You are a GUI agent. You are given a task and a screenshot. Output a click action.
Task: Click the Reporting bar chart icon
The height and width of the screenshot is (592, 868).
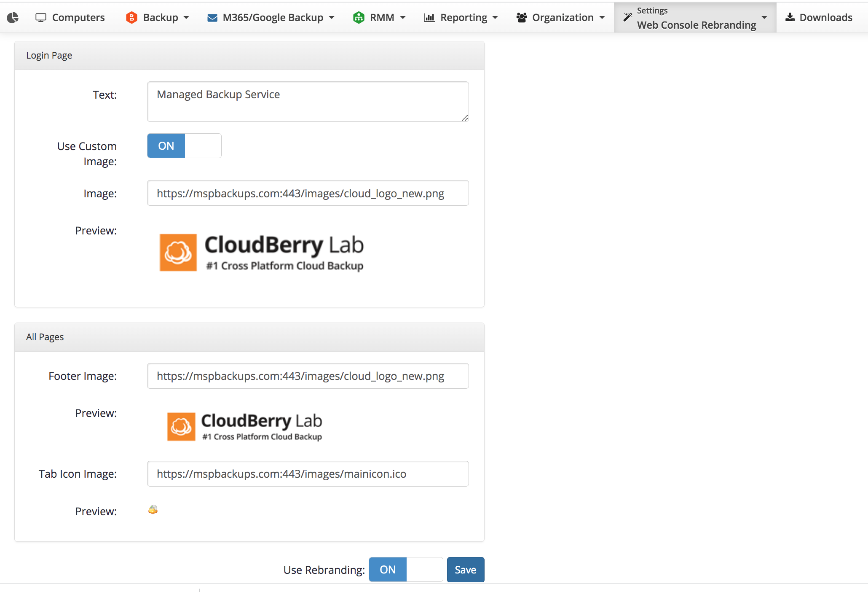(429, 18)
